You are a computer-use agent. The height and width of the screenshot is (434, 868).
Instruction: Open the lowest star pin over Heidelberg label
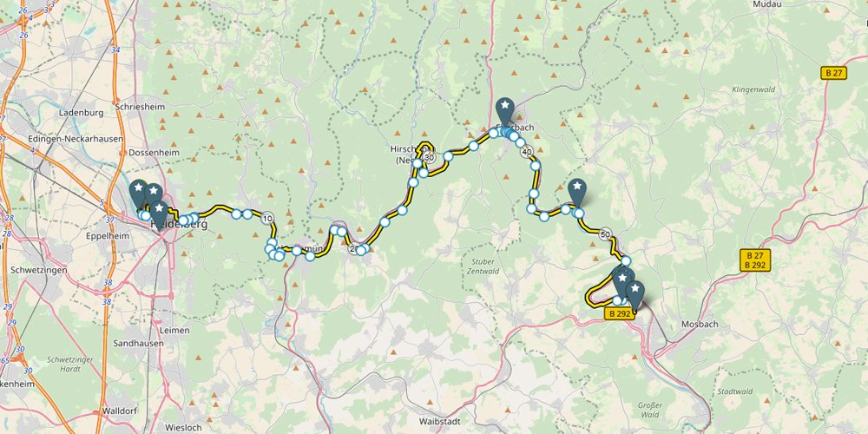click(x=160, y=214)
